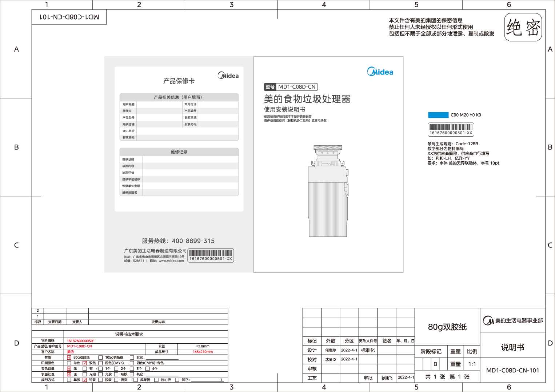Check the 光胶 surface finish checkbox
Screen dimensions: 555x392
[x=100, y=374]
